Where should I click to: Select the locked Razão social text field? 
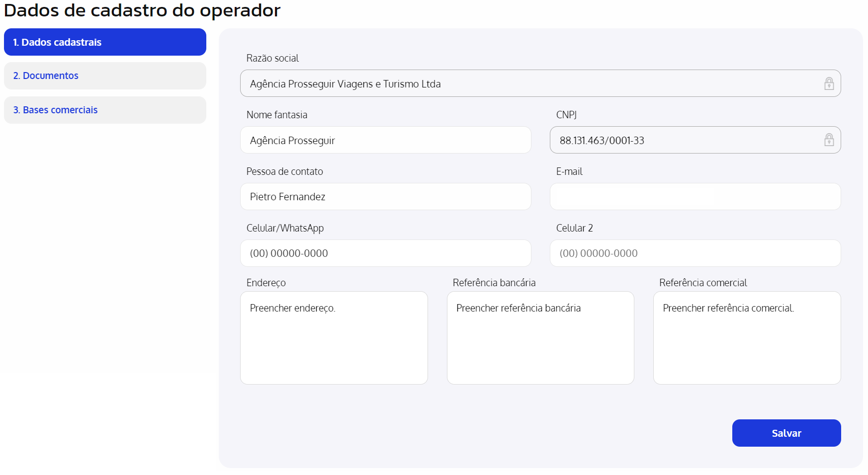tap(527, 83)
